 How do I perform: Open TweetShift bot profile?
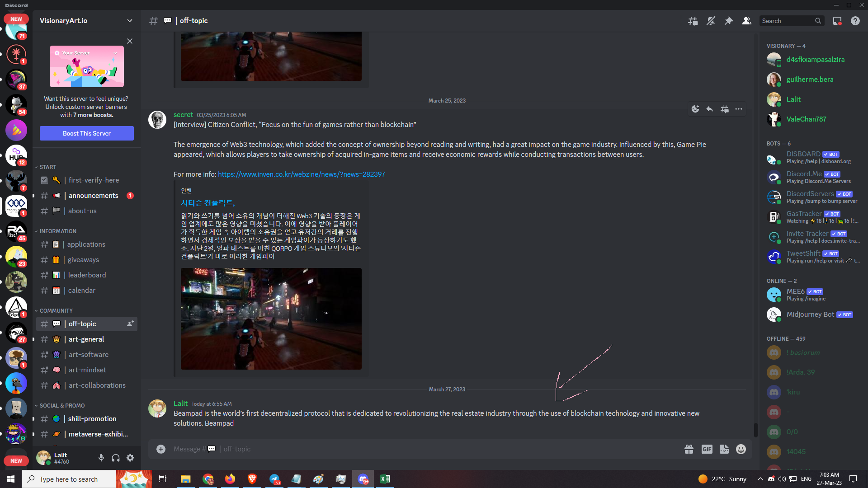(814, 257)
